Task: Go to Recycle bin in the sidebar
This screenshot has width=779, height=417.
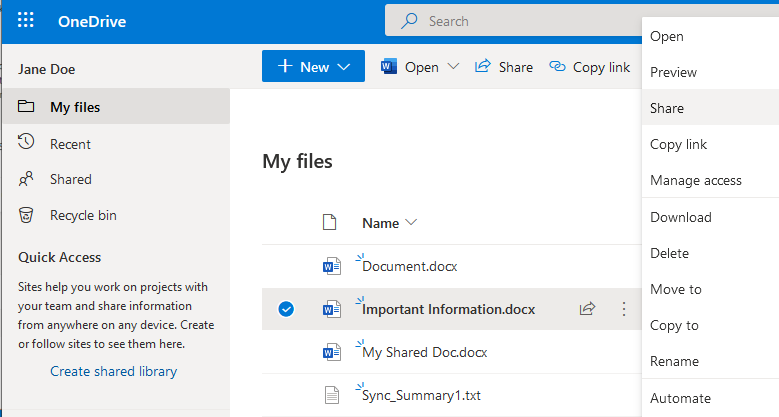Action: 83,215
